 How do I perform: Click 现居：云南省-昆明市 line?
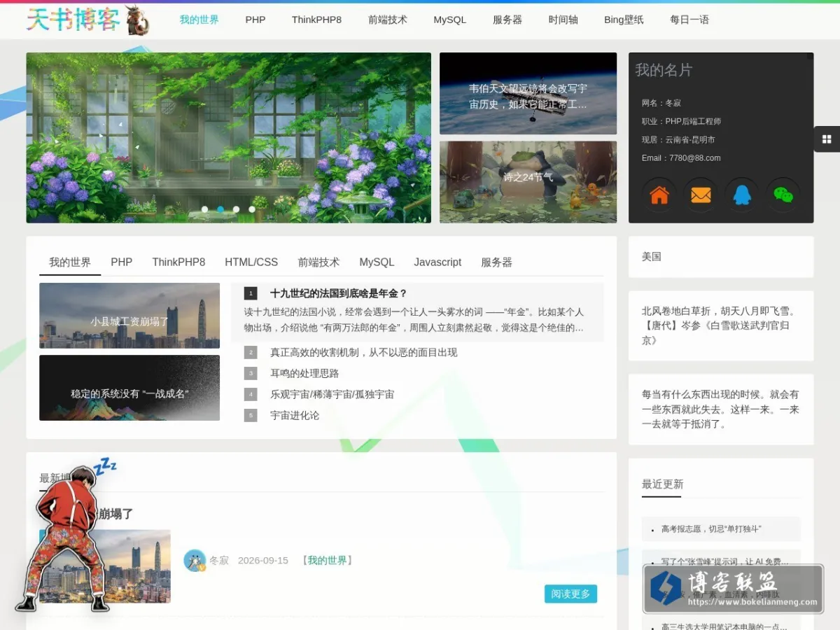click(678, 139)
